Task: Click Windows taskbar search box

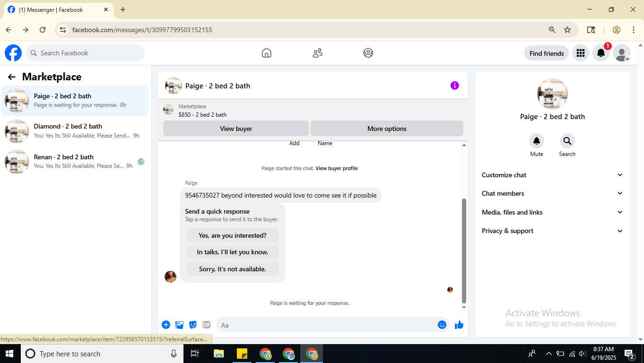Action: pyautogui.click(x=102, y=354)
